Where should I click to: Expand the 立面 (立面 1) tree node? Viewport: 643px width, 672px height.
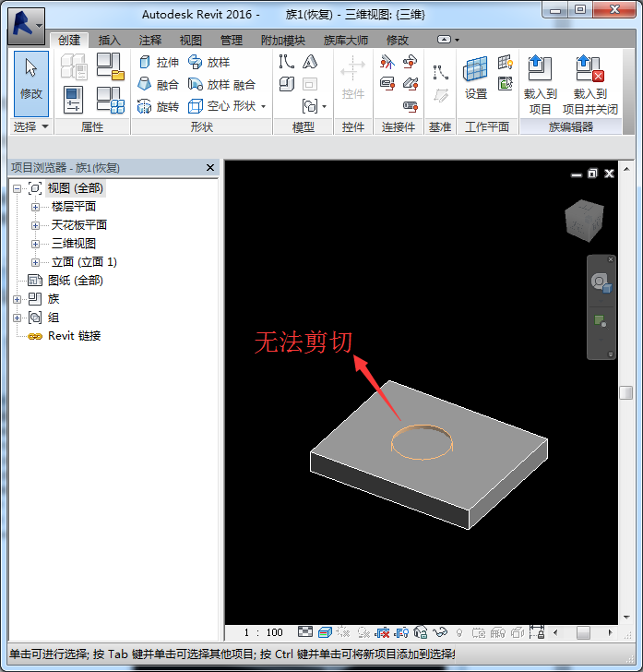coord(36,262)
